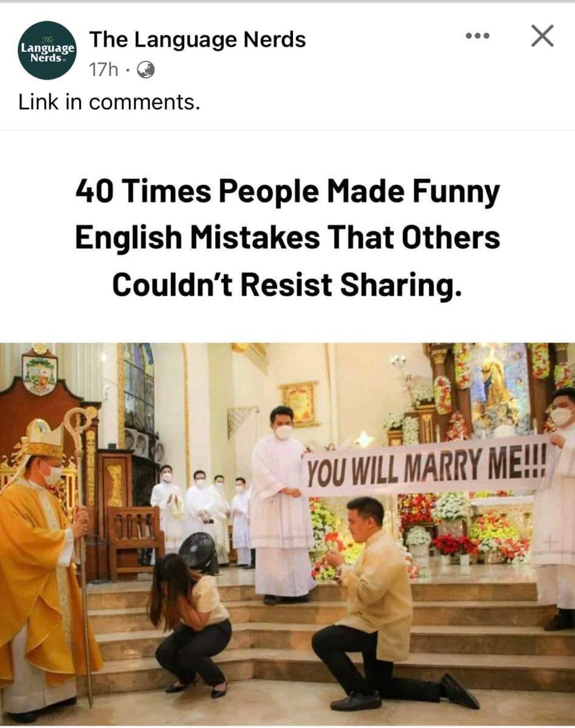
Task: Click The Language Nerds page name
Action: 198,39
